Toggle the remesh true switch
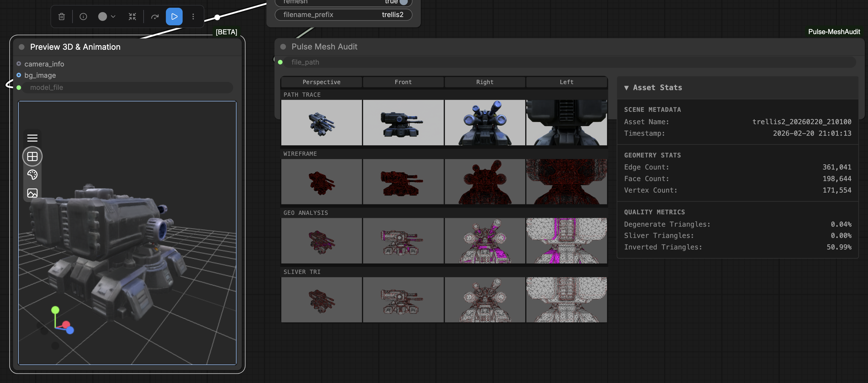Screen dimensions: 868x383 (x=403, y=2)
